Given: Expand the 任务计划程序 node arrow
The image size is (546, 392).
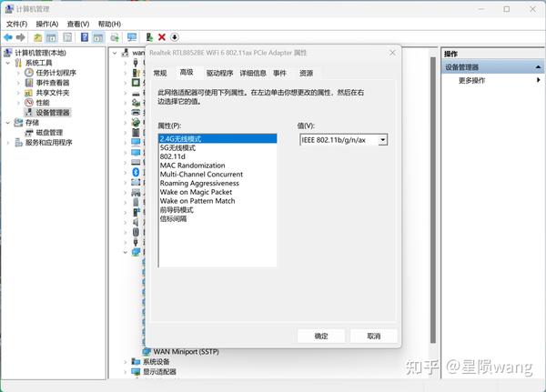Looking at the screenshot, I should pyautogui.click(x=18, y=73).
